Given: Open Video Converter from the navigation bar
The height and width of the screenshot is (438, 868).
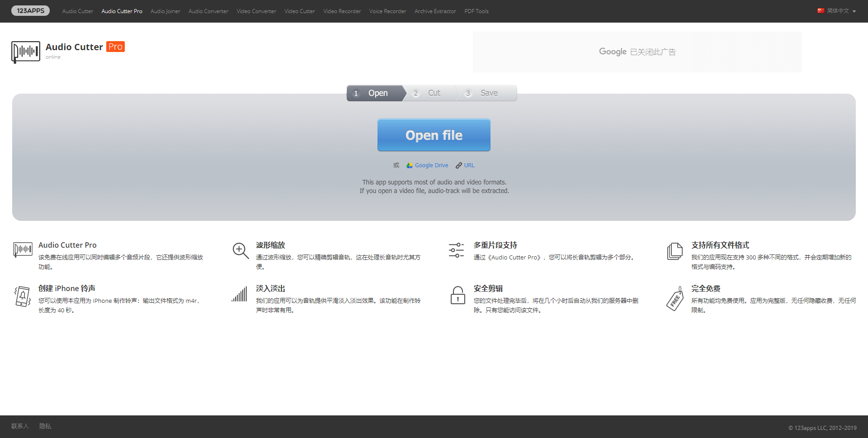Looking at the screenshot, I should (256, 11).
